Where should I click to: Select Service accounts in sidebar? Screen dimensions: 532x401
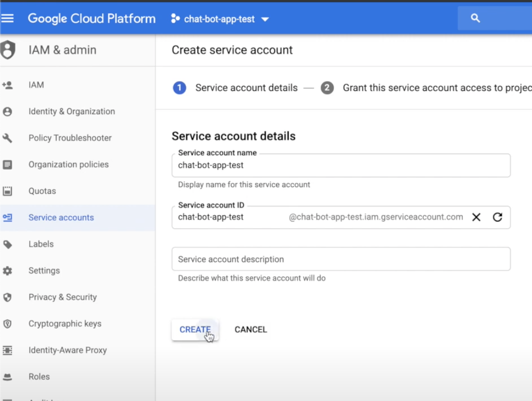pos(78,217)
